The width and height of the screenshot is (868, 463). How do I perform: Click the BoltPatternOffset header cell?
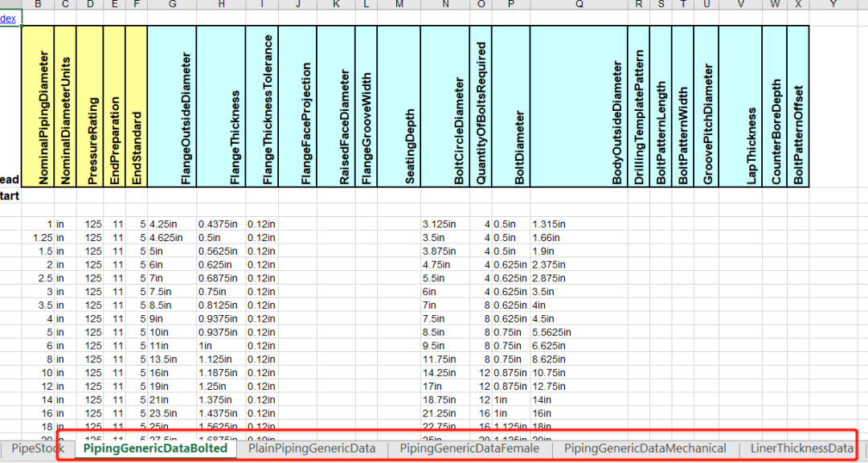click(x=798, y=106)
